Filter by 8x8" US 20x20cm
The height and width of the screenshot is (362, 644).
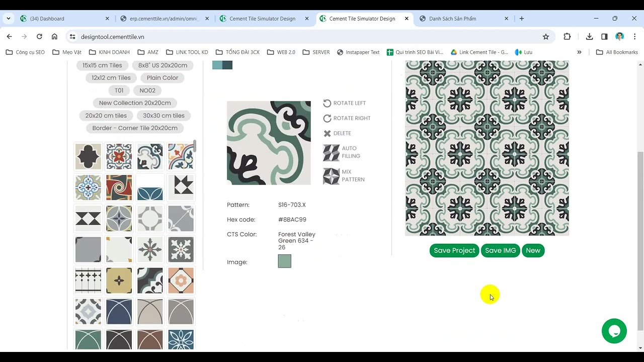point(163,65)
